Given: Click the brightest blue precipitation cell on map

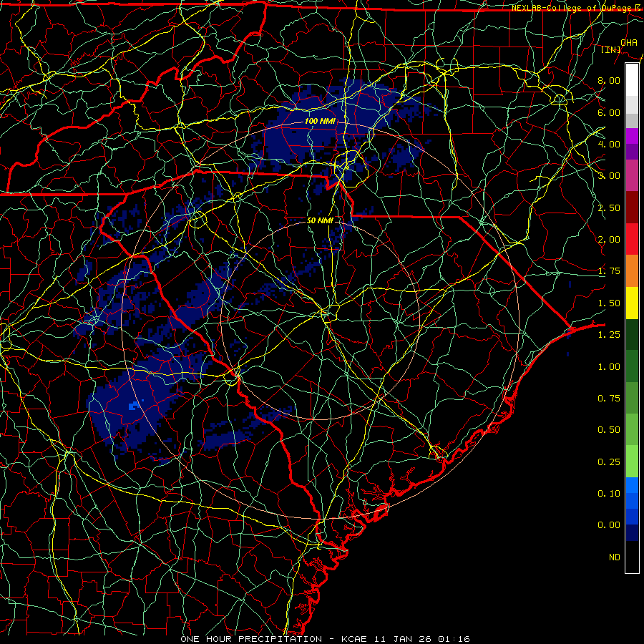Looking at the screenshot, I should point(133,406).
